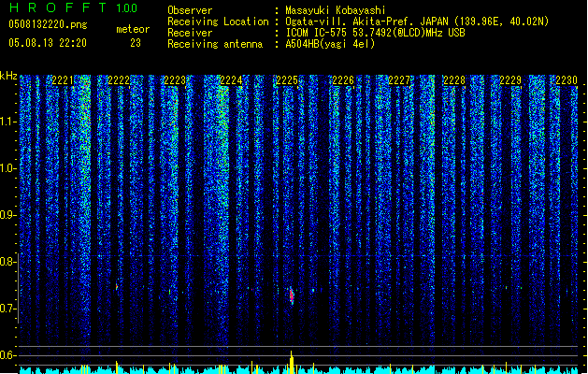This screenshot has width=588, height=374.
Task: Click the 2221 time marker
Action: (63, 80)
